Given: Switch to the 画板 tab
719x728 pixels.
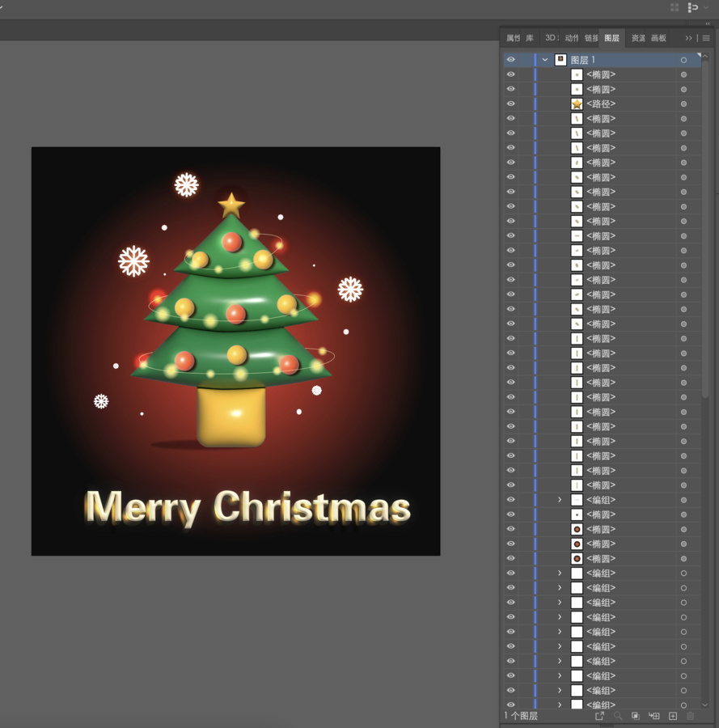Looking at the screenshot, I should click(x=658, y=38).
